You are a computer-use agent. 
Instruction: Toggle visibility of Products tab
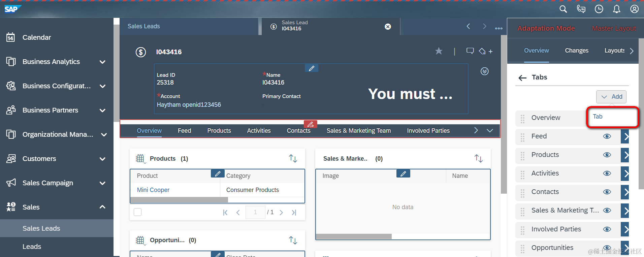607,155
